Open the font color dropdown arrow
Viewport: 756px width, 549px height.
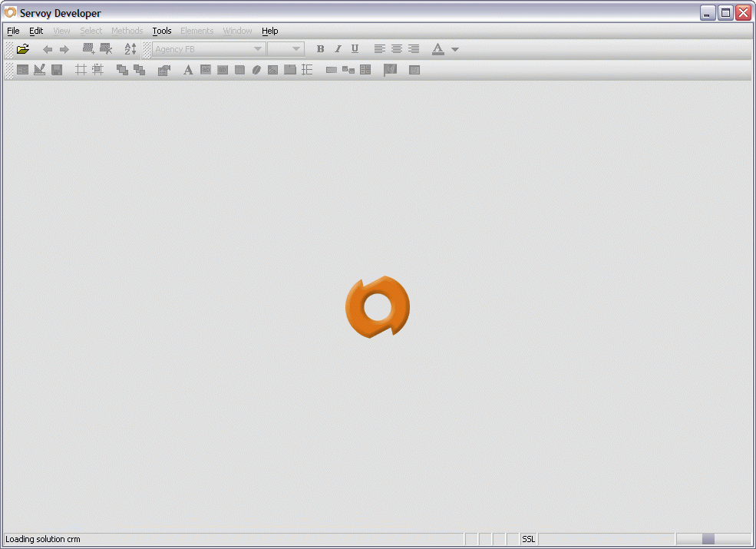coord(454,48)
